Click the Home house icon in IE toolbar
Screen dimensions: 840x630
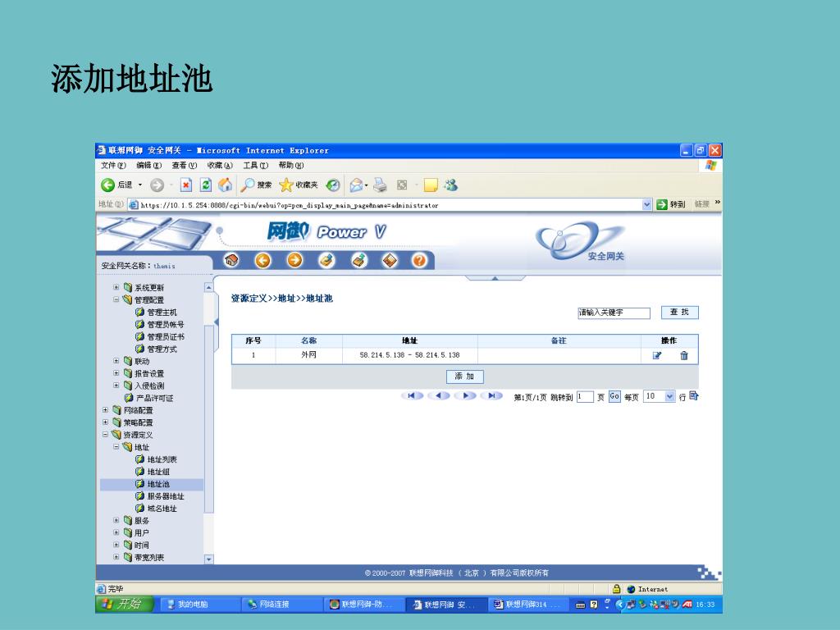pos(225,185)
